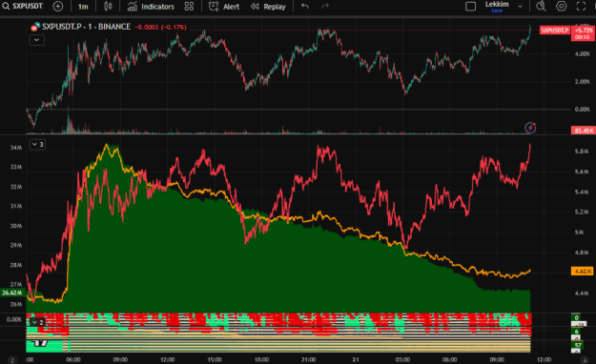596x364 pixels.
Task: Click the -0.0003 (-0.17%) change value
Action: coord(161,27)
